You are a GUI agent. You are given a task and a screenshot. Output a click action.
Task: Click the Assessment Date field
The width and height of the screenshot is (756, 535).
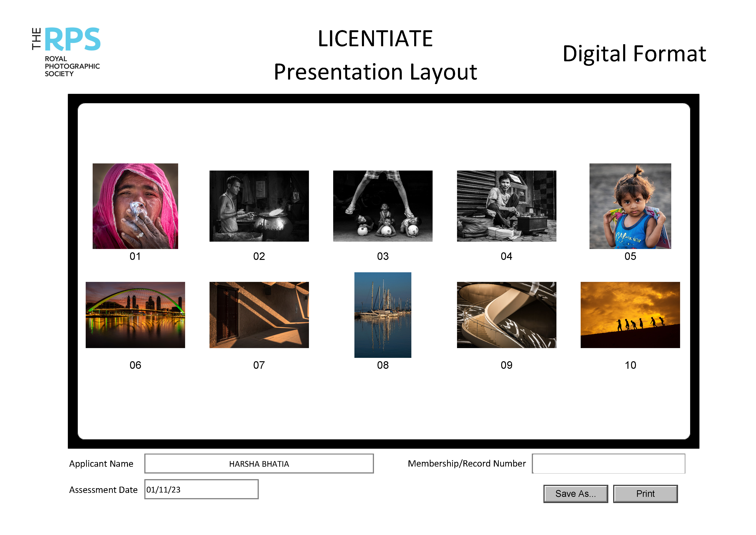201,489
